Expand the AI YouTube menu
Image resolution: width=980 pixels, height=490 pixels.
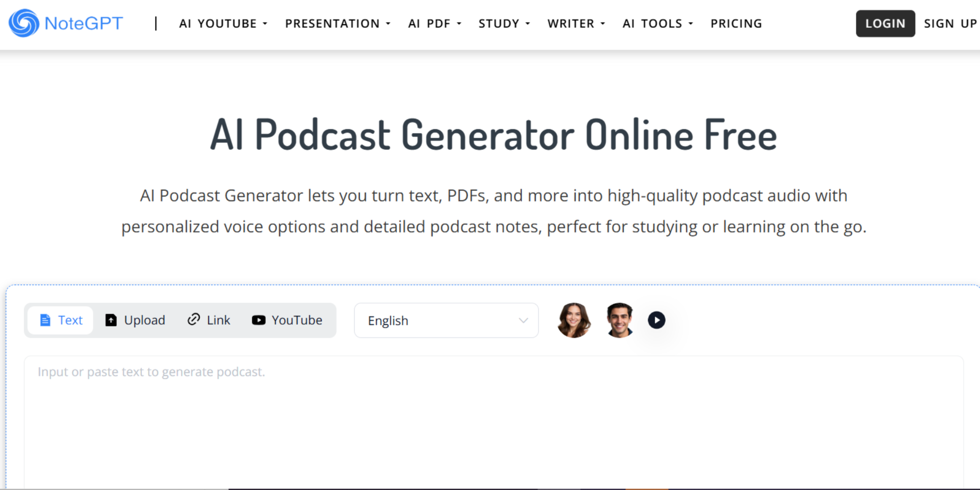[223, 24]
